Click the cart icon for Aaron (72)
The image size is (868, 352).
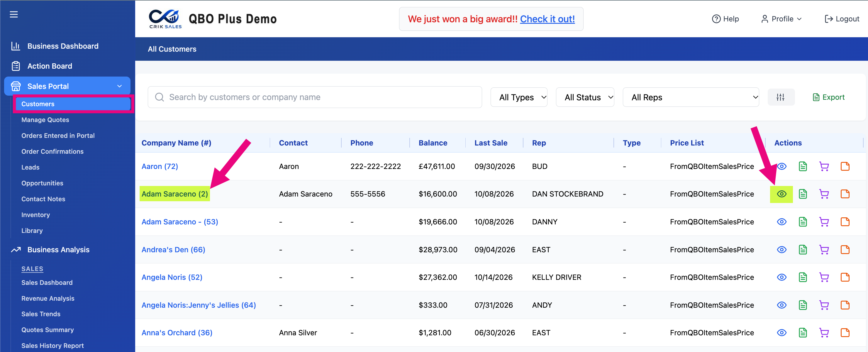pyautogui.click(x=824, y=167)
